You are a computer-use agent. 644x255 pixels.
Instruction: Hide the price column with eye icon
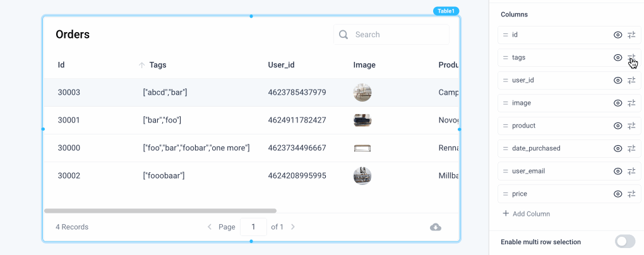click(617, 194)
